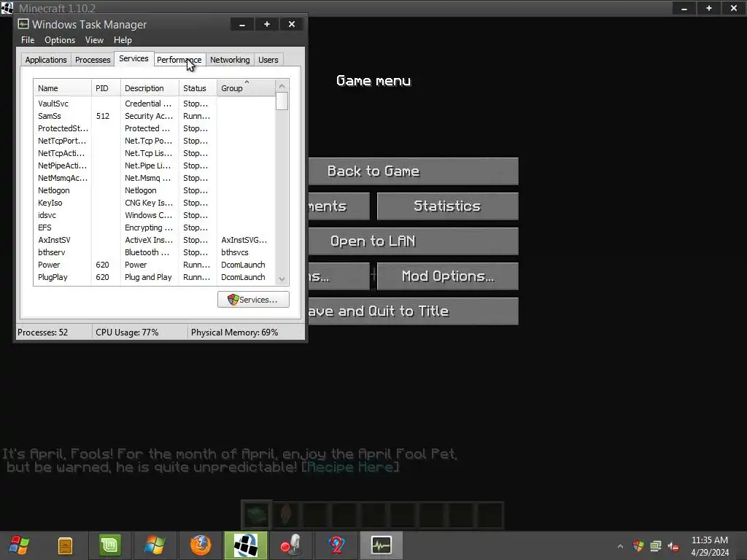Select the ProtectedSt... service row
Screen dimensions: 747x560
click(155, 128)
